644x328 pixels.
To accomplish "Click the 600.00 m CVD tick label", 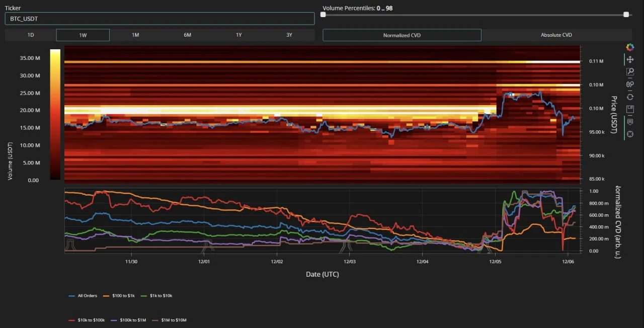I will [599, 215].
